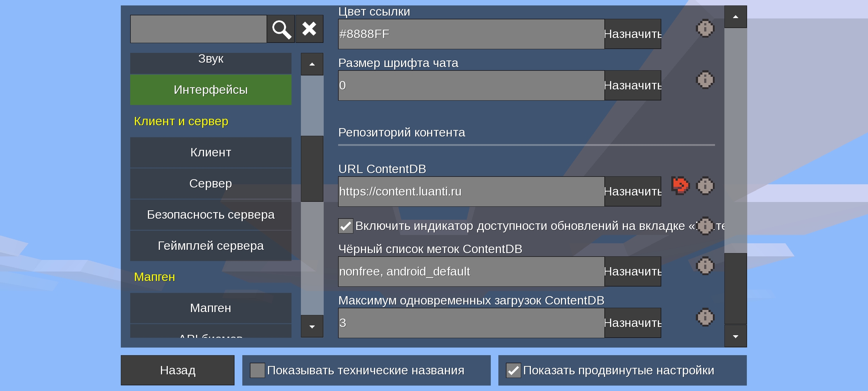Click the link color #8888FF field
The image size is (868, 391).
pos(471,34)
